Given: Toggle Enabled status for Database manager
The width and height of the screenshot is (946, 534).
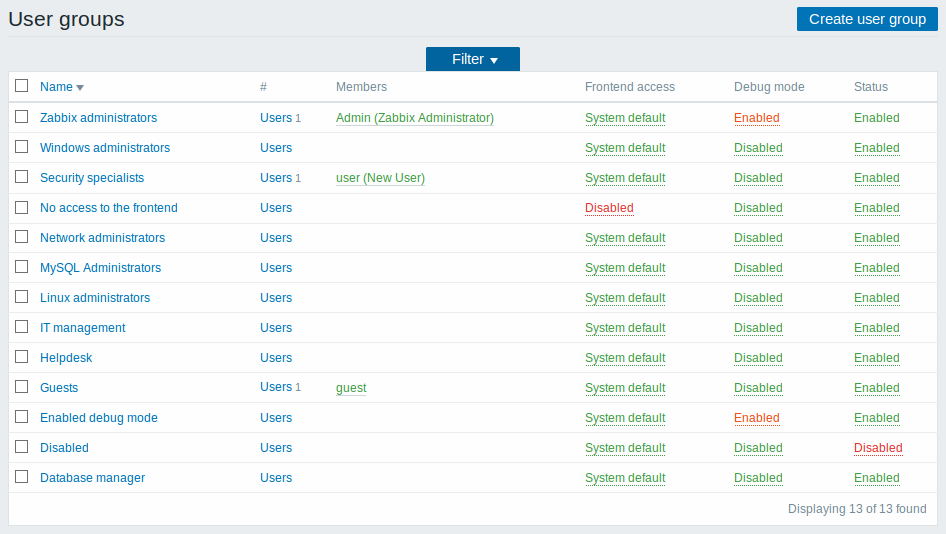Looking at the screenshot, I should [877, 478].
